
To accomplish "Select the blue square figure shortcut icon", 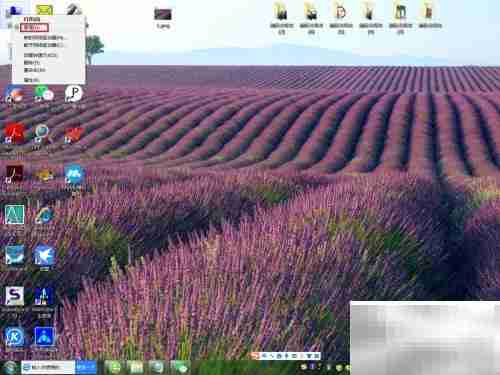I will click(44, 337).
